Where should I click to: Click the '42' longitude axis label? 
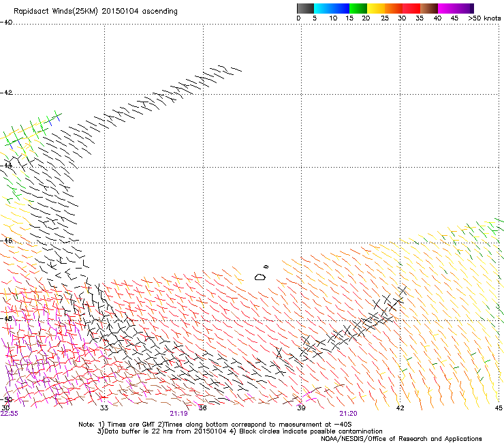400,408
